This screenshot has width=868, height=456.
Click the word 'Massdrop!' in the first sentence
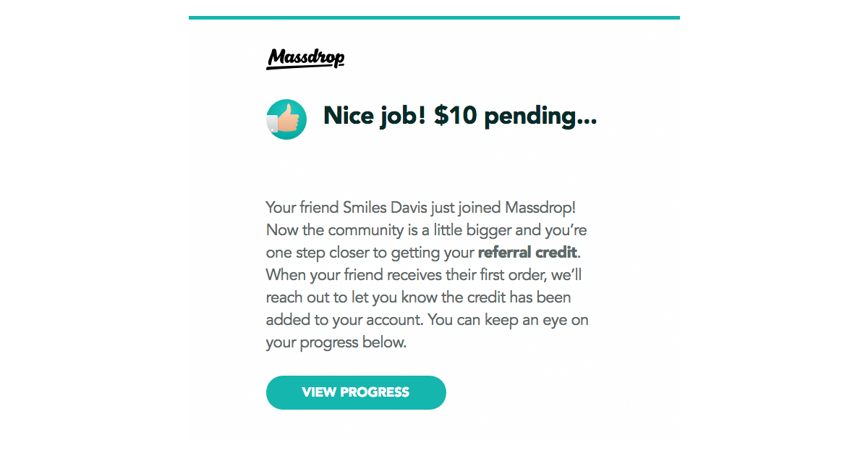[540, 208]
